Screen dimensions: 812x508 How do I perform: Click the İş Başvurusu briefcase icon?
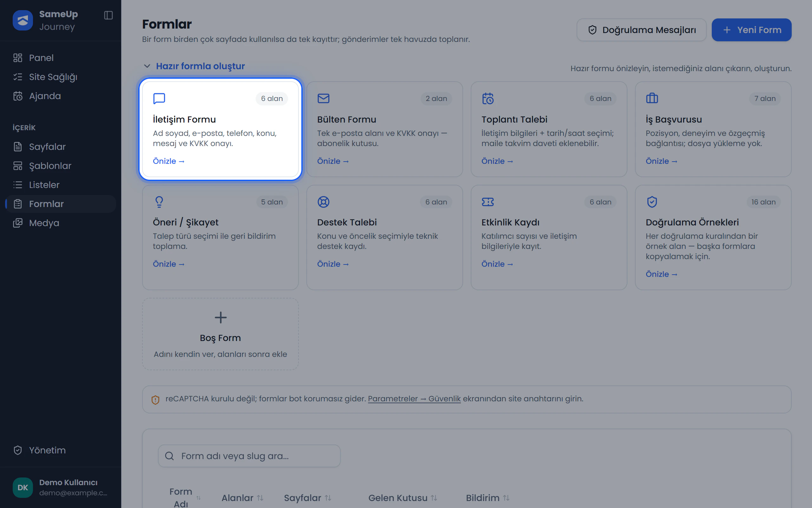(x=652, y=98)
